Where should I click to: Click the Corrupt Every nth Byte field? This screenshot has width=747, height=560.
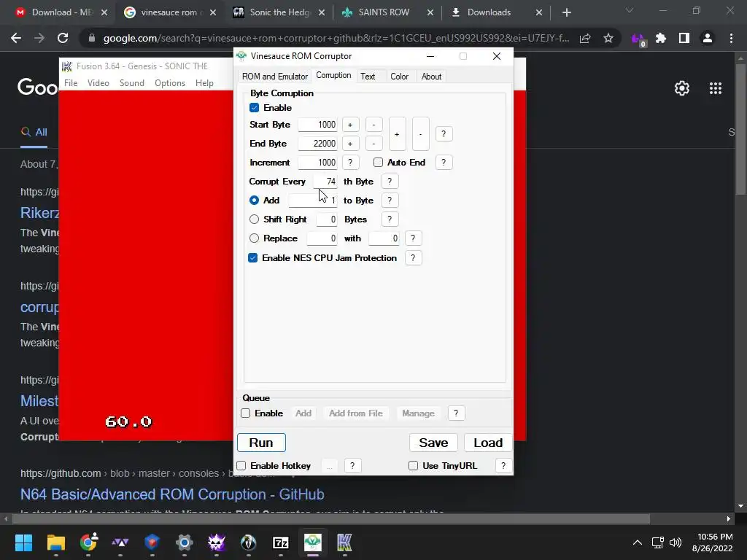point(325,182)
